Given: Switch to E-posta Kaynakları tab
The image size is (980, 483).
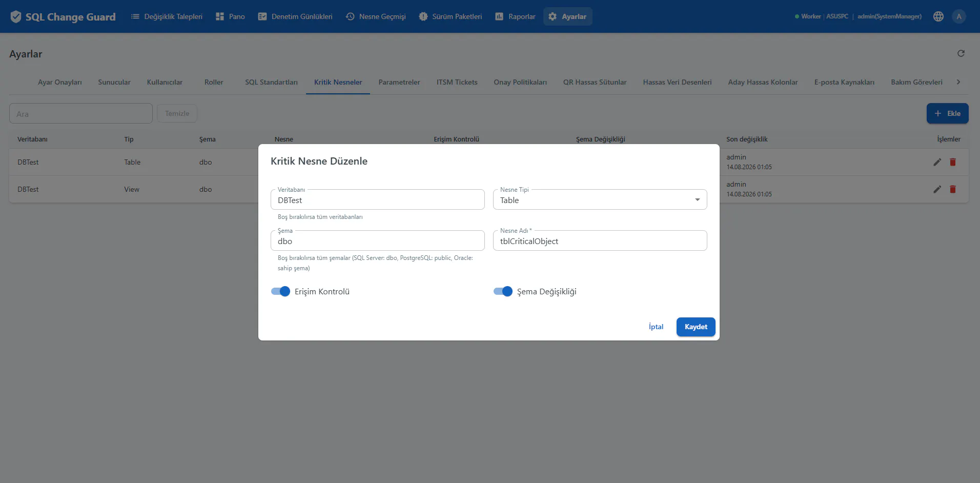Looking at the screenshot, I should click(844, 82).
